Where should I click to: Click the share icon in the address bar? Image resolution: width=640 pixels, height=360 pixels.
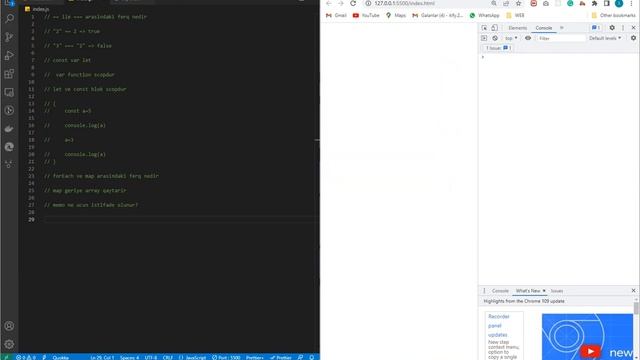tap(506, 4)
